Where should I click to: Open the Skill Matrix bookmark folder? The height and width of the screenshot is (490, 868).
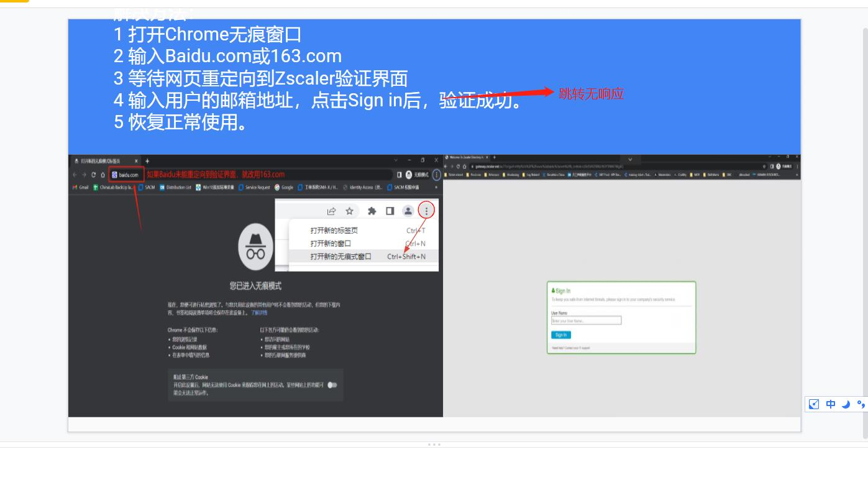(710, 175)
